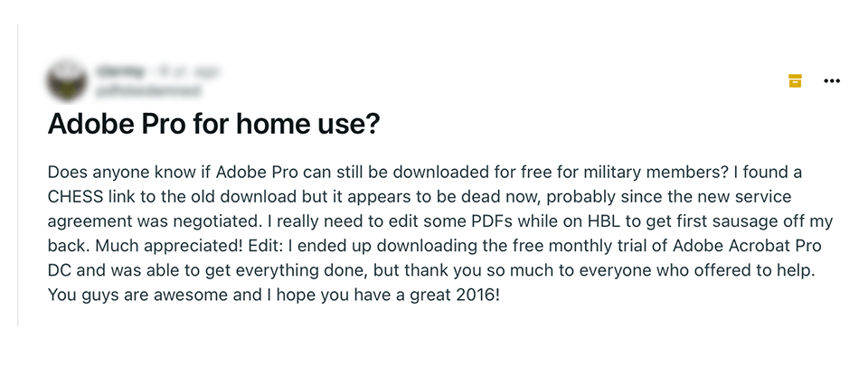Open the three-dot more options menu

[x=832, y=81]
